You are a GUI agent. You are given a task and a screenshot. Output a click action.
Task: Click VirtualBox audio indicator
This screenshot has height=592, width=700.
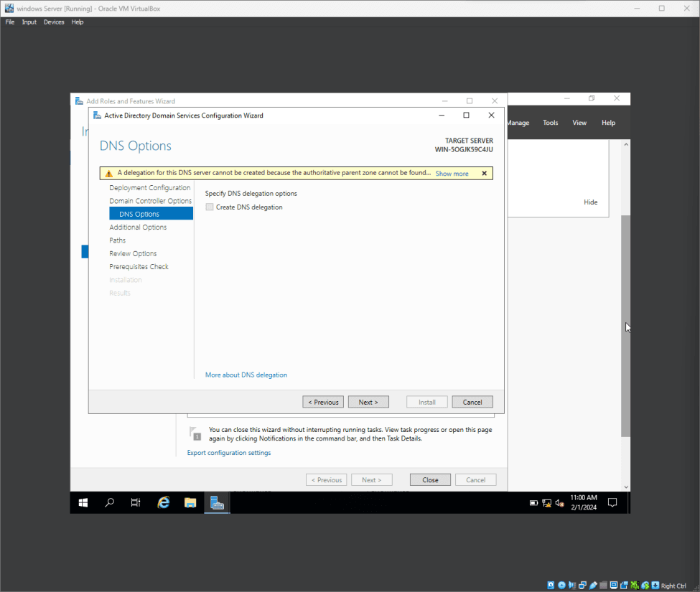coord(572,586)
